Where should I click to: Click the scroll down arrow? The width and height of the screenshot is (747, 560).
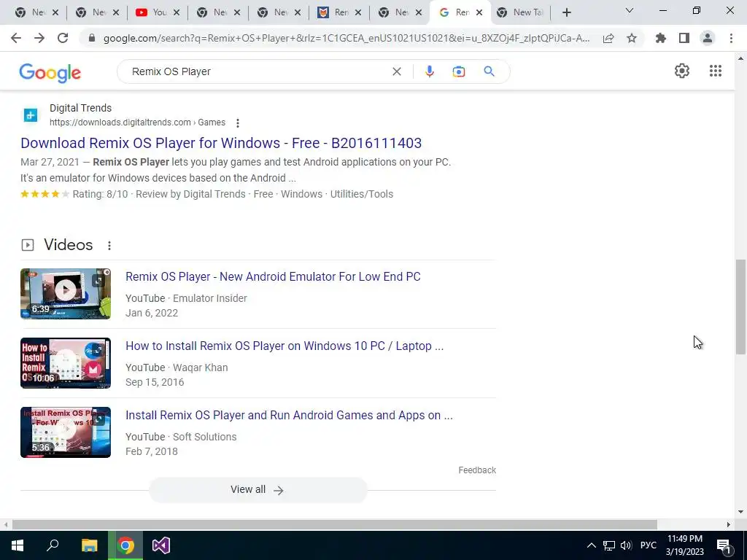[740, 512]
